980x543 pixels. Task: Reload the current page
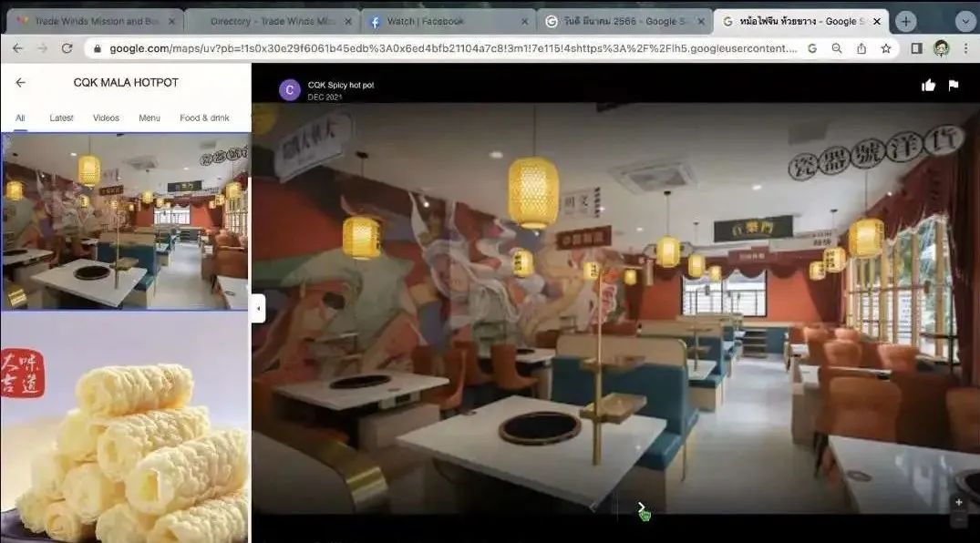pyautogui.click(x=67, y=48)
